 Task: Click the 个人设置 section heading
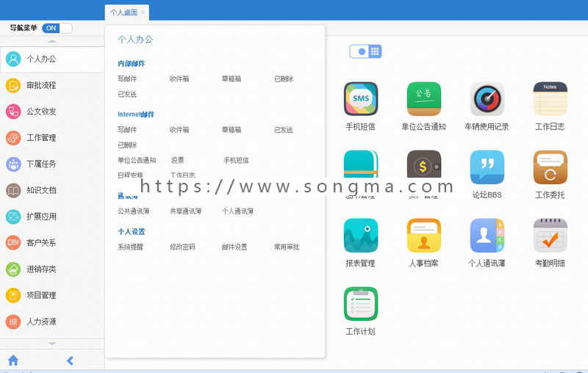tap(132, 232)
